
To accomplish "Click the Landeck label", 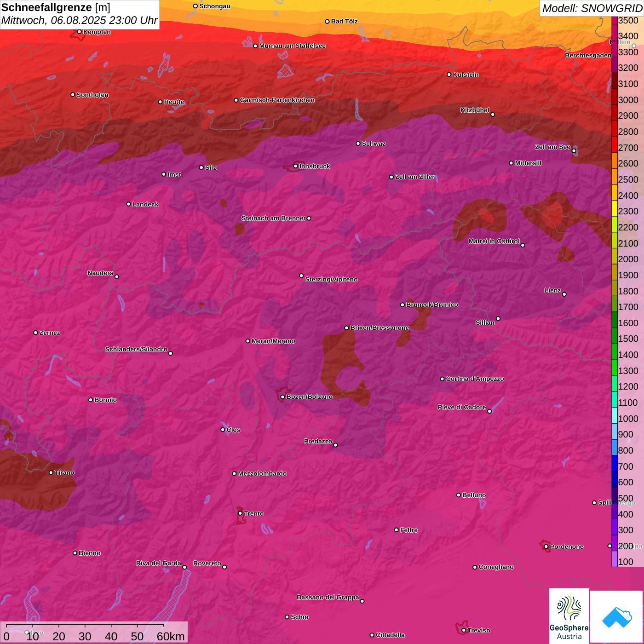I will pos(145,204).
